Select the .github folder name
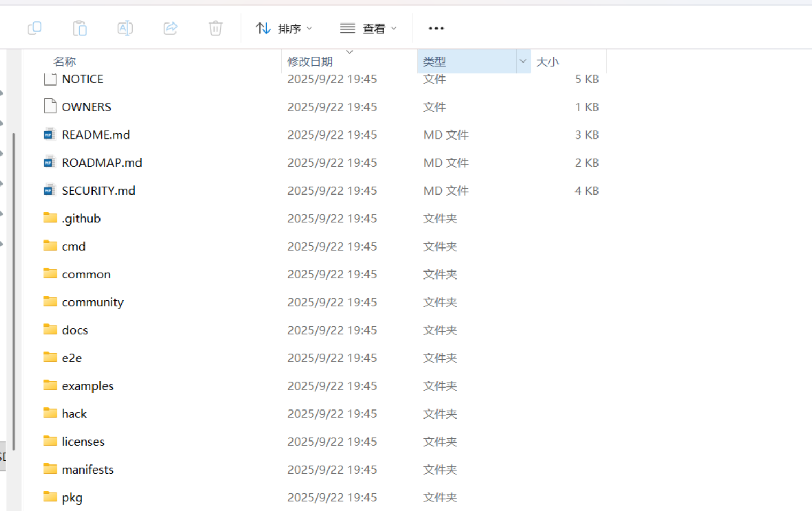The width and height of the screenshot is (812, 511). (81, 219)
